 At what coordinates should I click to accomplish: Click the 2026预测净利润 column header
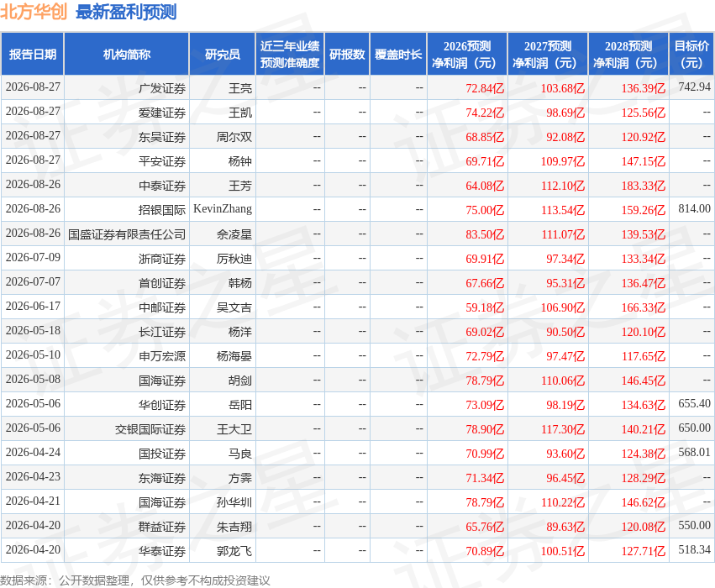point(467,55)
